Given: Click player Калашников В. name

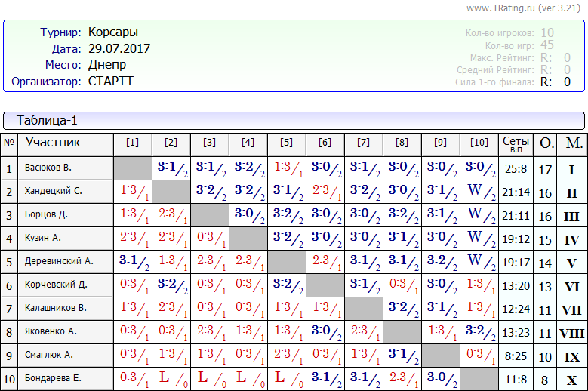Looking at the screenshot, I should pos(55,309).
